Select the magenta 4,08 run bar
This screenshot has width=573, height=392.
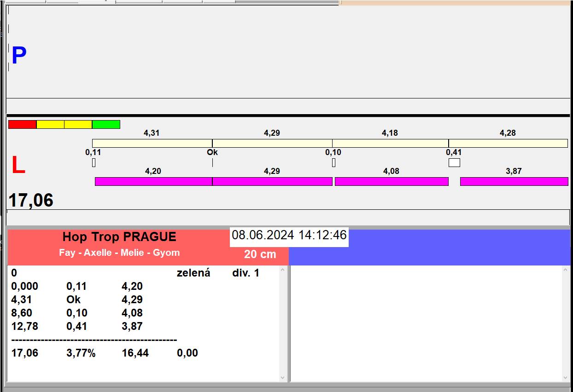tap(391, 181)
